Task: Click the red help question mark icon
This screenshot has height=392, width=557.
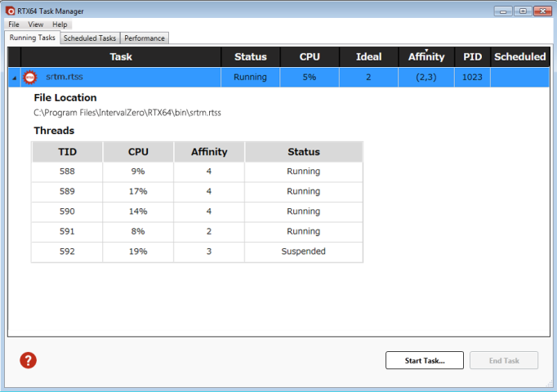Action: tap(28, 360)
